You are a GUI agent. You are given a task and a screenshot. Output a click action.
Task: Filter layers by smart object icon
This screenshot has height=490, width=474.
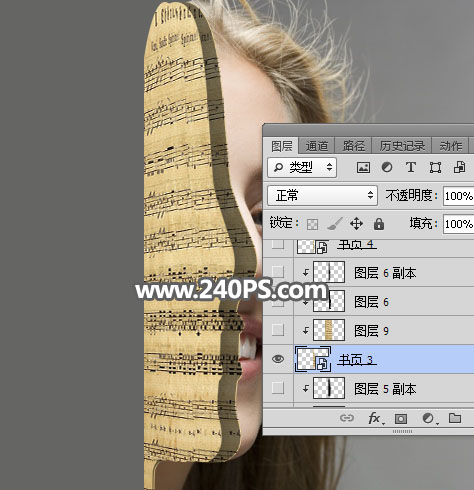pyautogui.click(x=459, y=167)
